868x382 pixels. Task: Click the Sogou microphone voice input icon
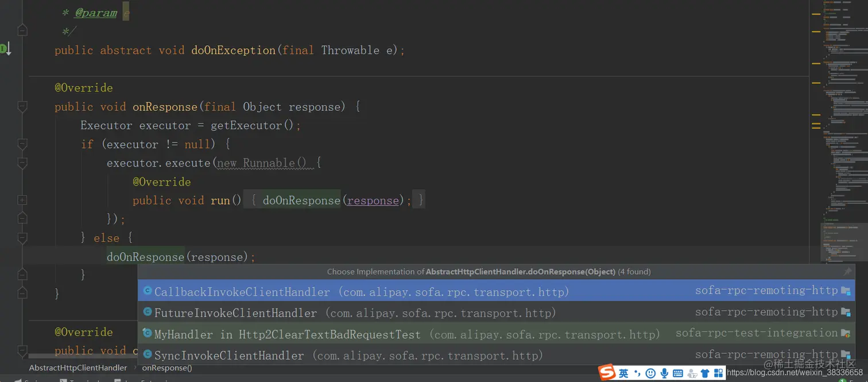(664, 373)
